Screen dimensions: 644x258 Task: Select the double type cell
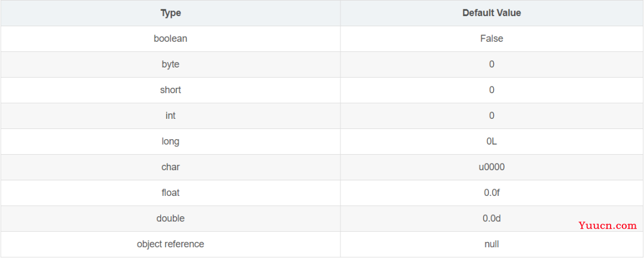click(x=171, y=219)
